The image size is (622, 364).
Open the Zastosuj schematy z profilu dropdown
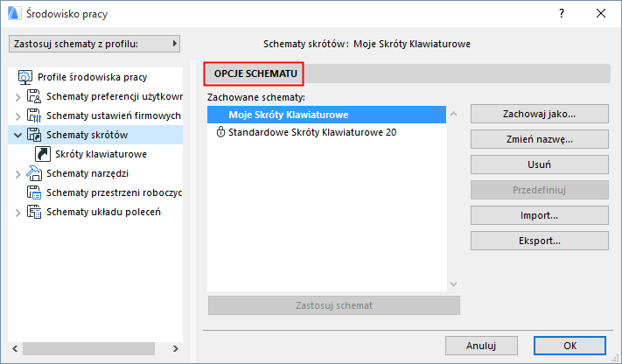click(94, 43)
